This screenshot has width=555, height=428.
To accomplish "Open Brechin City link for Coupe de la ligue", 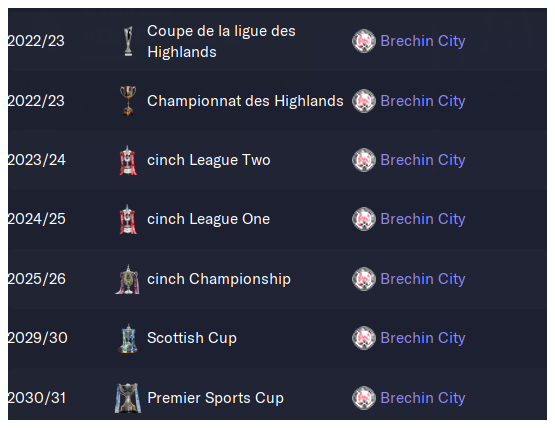I will 423,41.
